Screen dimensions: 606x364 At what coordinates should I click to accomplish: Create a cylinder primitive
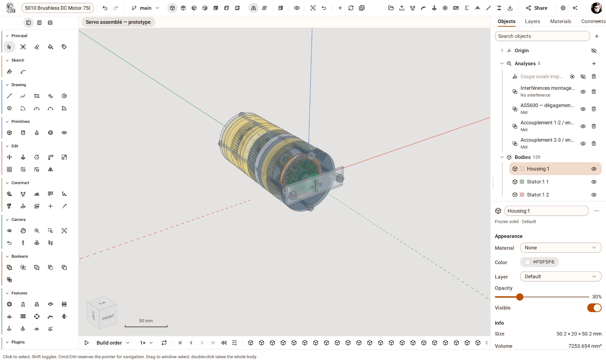pyautogui.click(x=23, y=133)
